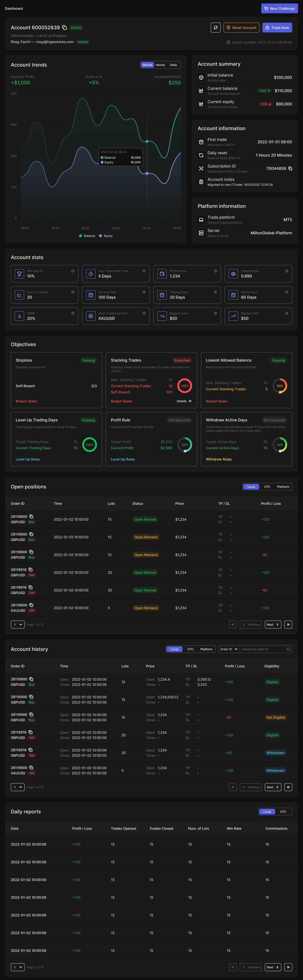Toggle the Equity legend color dot
Image resolution: width=303 pixels, height=980 pixels.
(x=100, y=236)
